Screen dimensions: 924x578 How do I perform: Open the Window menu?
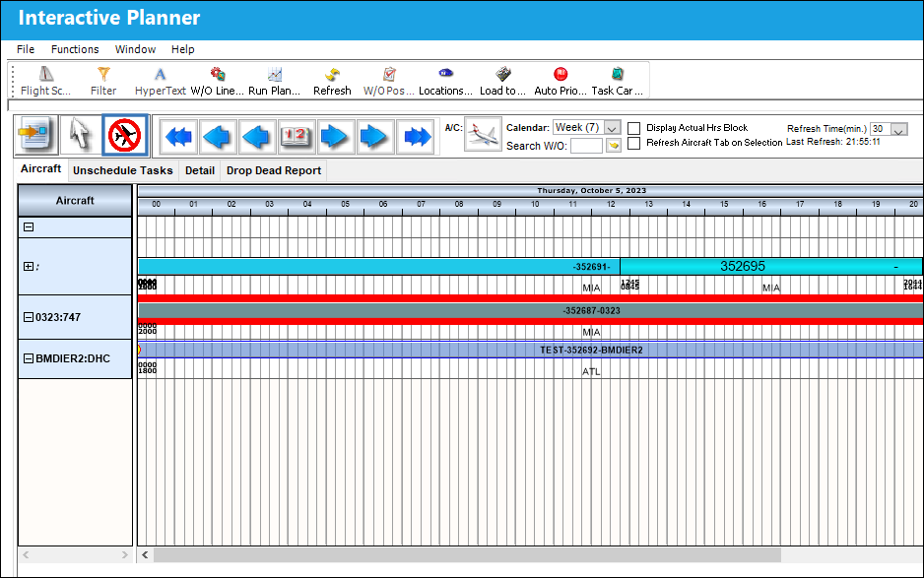(x=136, y=49)
